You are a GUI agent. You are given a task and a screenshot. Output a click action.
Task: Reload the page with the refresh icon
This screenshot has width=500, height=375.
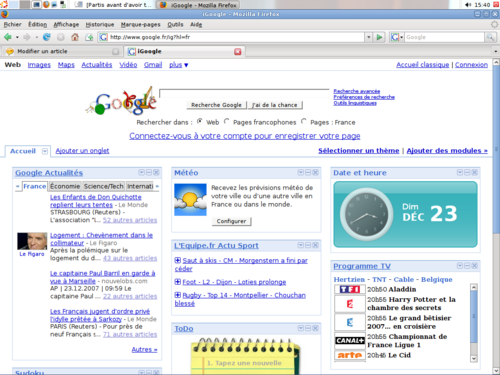pyautogui.click(x=47, y=37)
